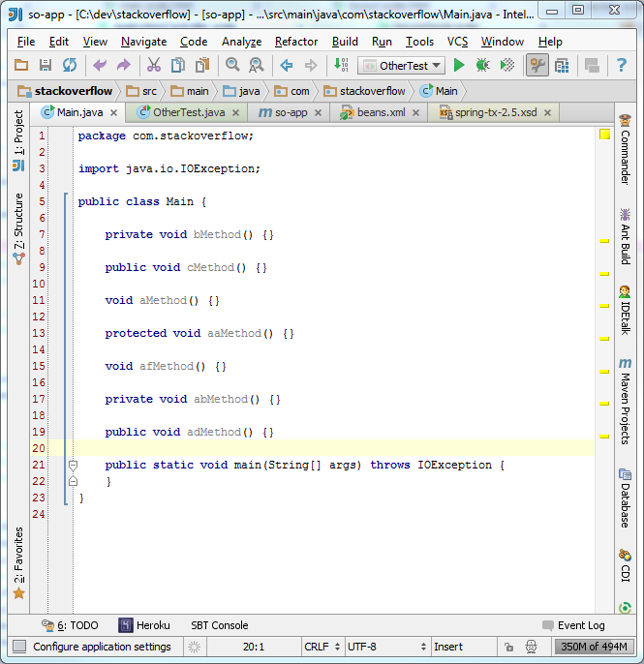The image size is (644, 664).
Task: Open Replace with the magnifier-A icon
Action: [257, 65]
